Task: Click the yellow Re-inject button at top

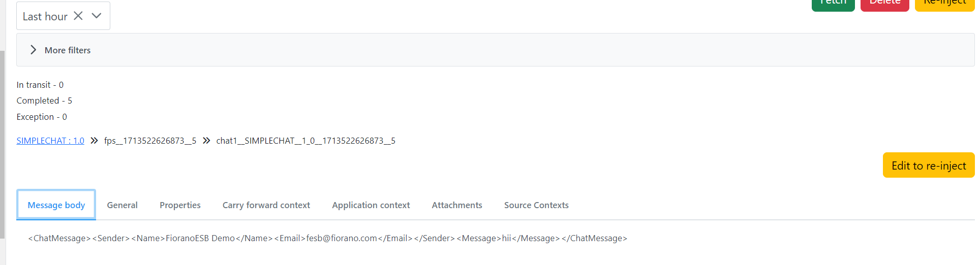Action: click(x=944, y=4)
